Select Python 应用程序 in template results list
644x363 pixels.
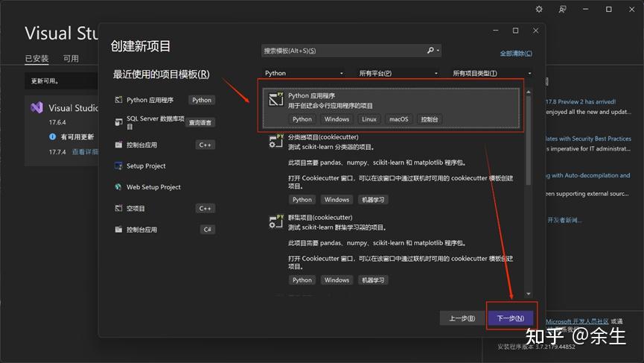coord(391,108)
